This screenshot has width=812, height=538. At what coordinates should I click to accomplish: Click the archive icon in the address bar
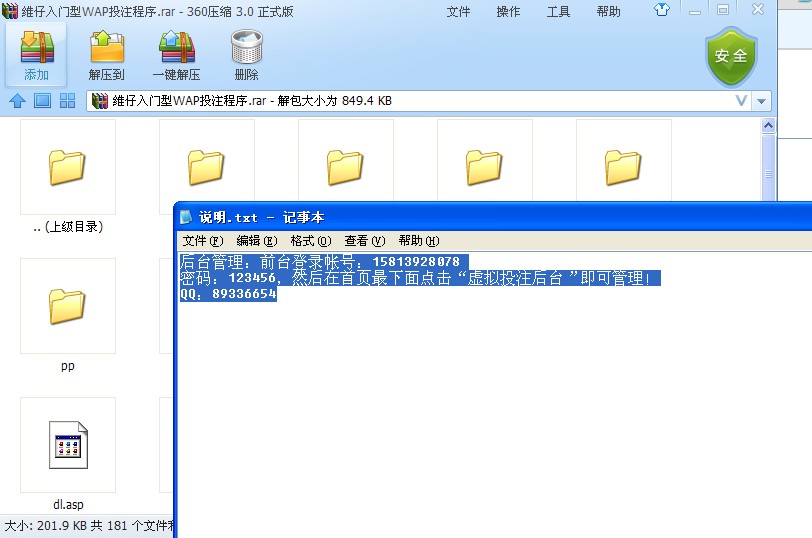[x=99, y=100]
